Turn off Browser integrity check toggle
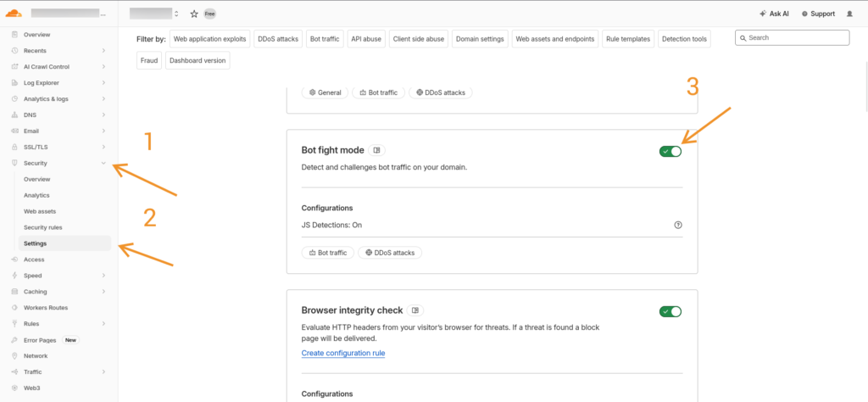Image resolution: width=868 pixels, height=402 pixels. (670, 311)
